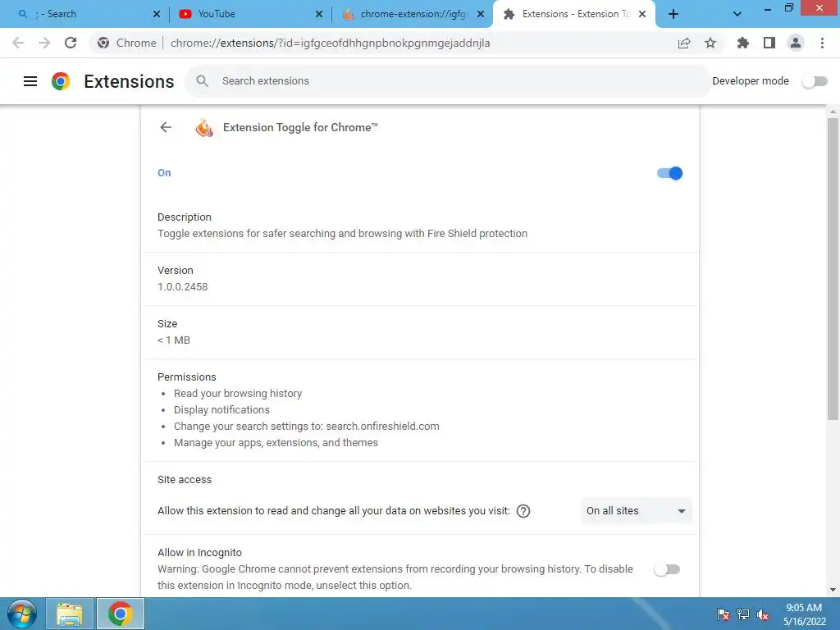Share this page icon
The image size is (840, 630).
coord(684,43)
